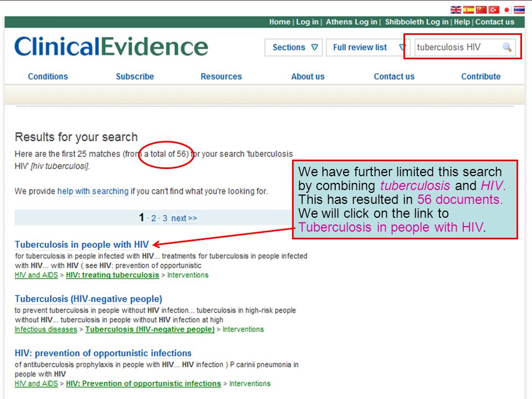Select the Japanese flag icon
This screenshot has width=532, height=399.
point(507,10)
